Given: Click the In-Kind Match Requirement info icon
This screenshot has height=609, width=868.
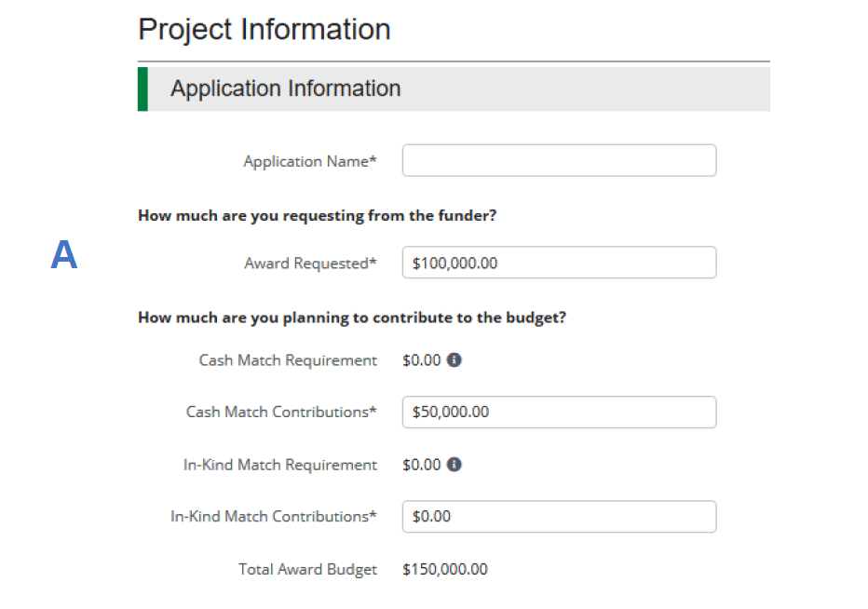Looking at the screenshot, I should point(454,464).
